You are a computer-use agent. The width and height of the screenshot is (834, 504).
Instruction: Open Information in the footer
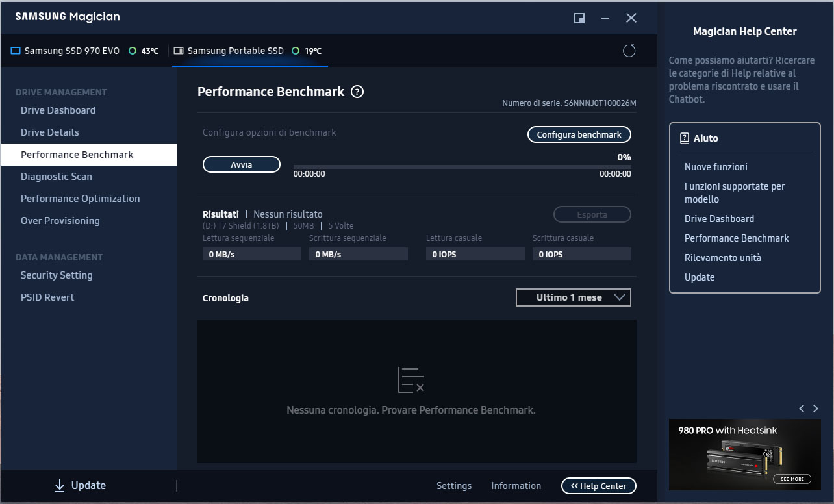coord(516,486)
